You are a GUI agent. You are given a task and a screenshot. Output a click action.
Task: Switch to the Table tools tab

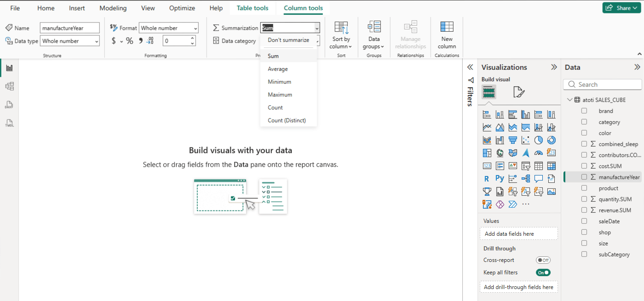253,8
